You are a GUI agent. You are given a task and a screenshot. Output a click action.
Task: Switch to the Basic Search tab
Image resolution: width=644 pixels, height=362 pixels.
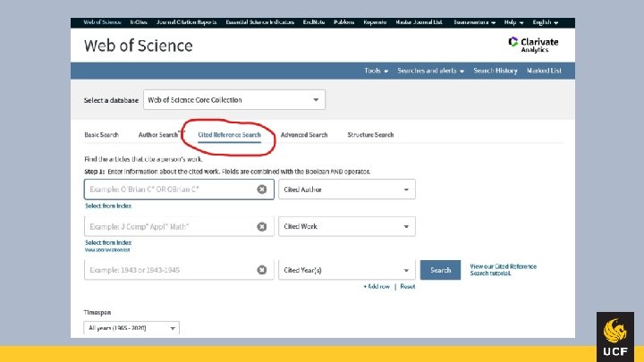pyautogui.click(x=101, y=135)
